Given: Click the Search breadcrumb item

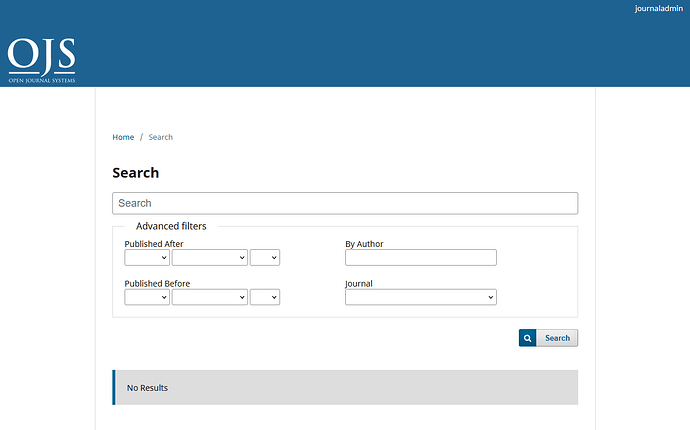Looking at the screenshot, I should tap(160, 137).
